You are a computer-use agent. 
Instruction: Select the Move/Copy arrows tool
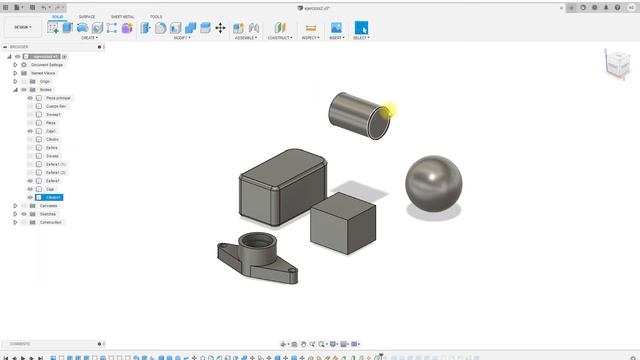pyautogui.click(x=220, y=28)
